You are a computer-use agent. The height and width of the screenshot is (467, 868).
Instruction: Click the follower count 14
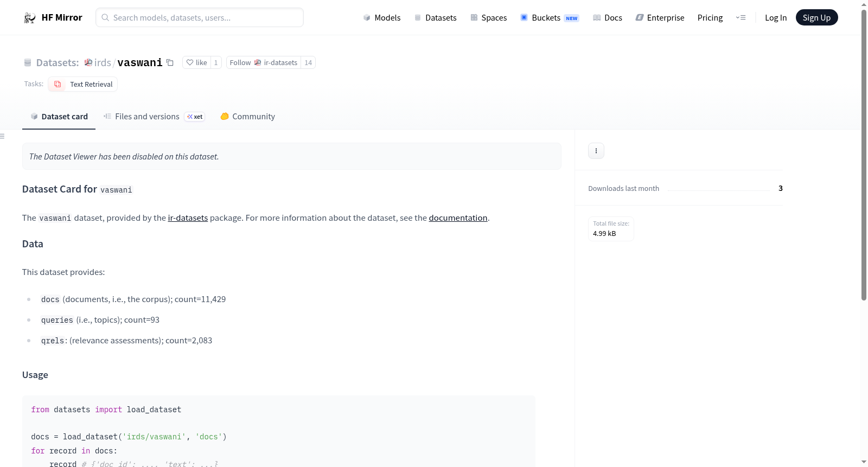pos(308,62)
